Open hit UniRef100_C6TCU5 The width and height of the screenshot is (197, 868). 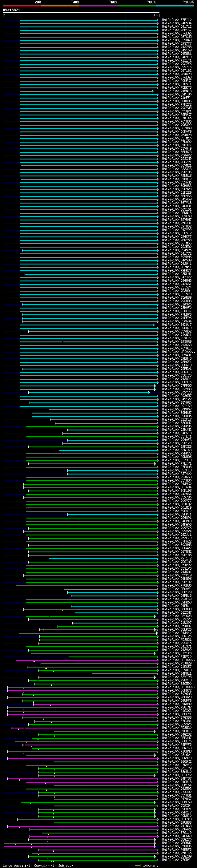(x=176, y=37)
